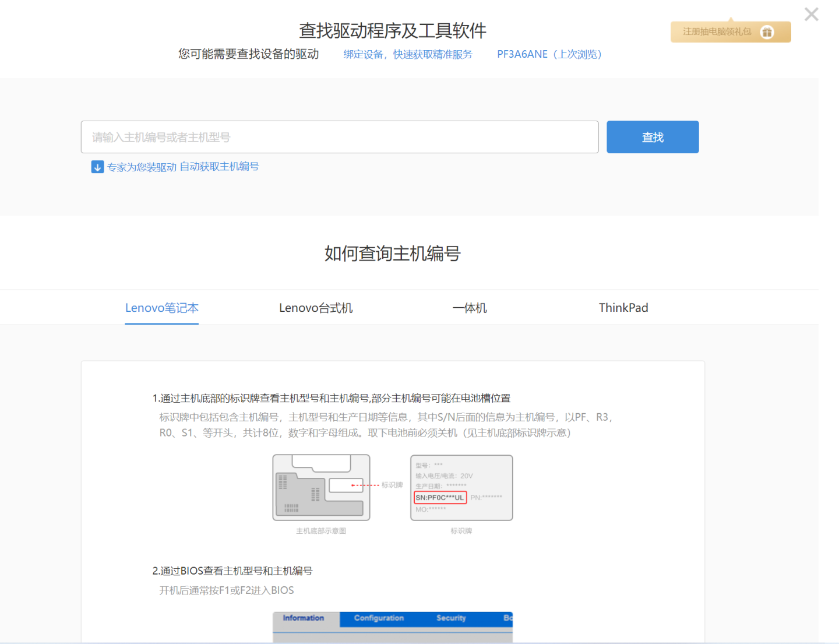Click 自动获取主机编号 link
This screenshot has width=839, height=644.
[x=219, y=167]
